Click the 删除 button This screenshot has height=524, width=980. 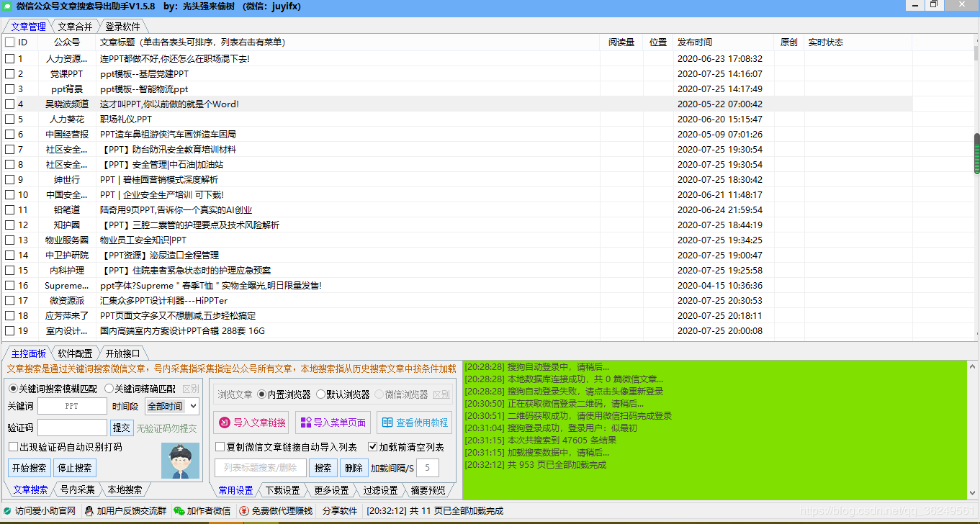tap(354, 468)
